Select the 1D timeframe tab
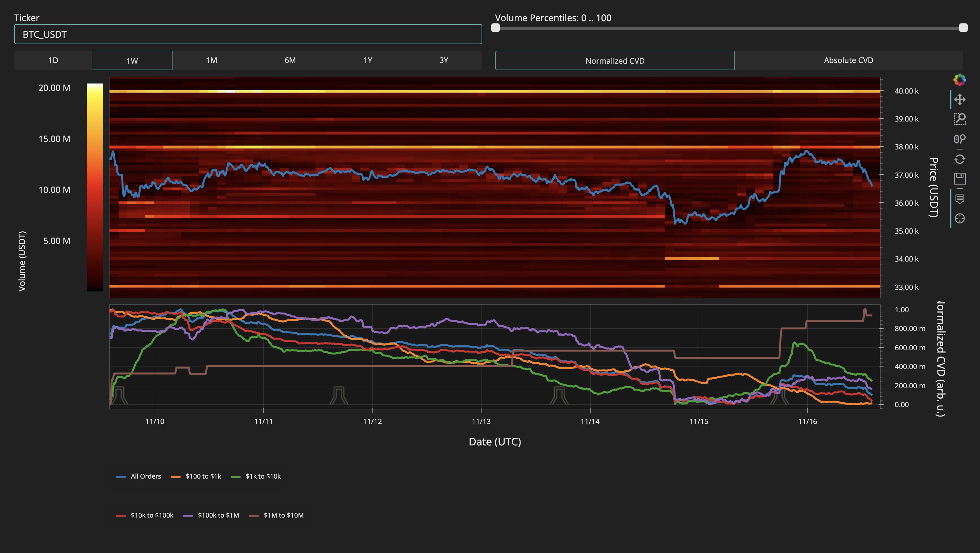Image resolution: width=980 pixels, height=553 pixels. [x=53, y=60]
